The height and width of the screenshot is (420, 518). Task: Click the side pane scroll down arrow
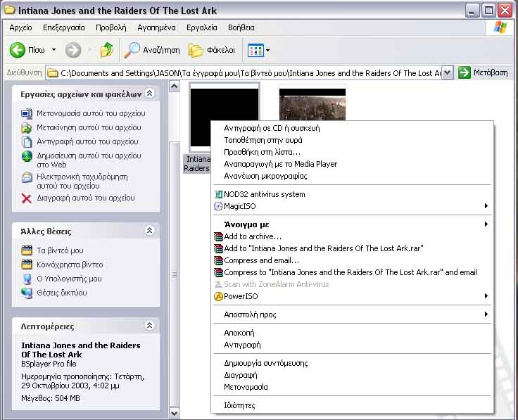(174, 413)
